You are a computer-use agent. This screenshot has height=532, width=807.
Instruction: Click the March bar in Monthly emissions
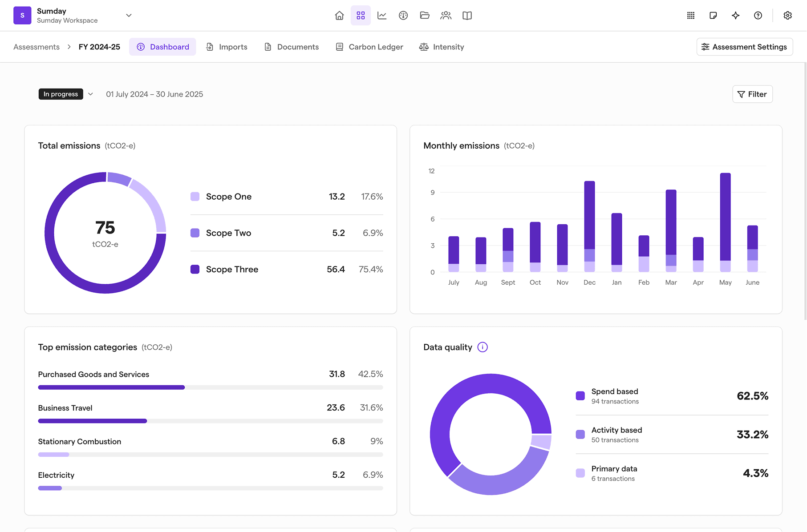[x=671, y=231]
